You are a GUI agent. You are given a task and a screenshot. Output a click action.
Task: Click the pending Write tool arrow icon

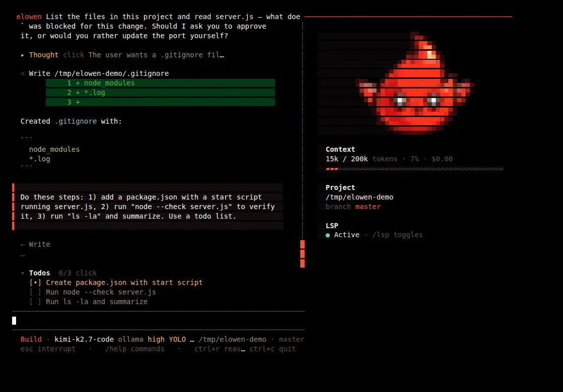pyautogui.click(x=23, y=244)
